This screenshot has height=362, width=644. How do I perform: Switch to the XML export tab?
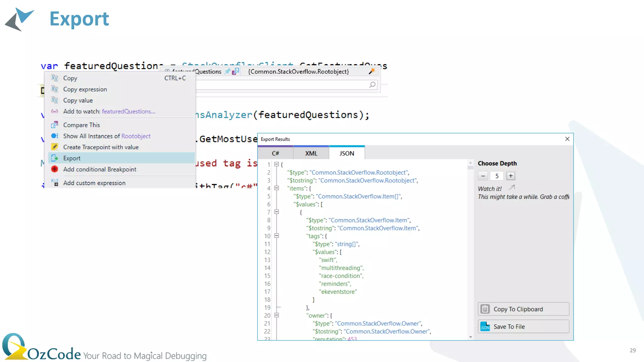pos(311,153)
